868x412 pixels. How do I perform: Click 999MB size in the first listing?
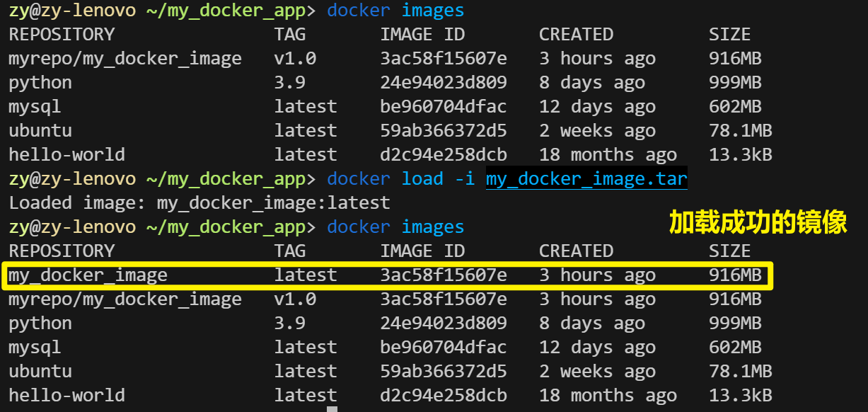(x=735, y=83)
